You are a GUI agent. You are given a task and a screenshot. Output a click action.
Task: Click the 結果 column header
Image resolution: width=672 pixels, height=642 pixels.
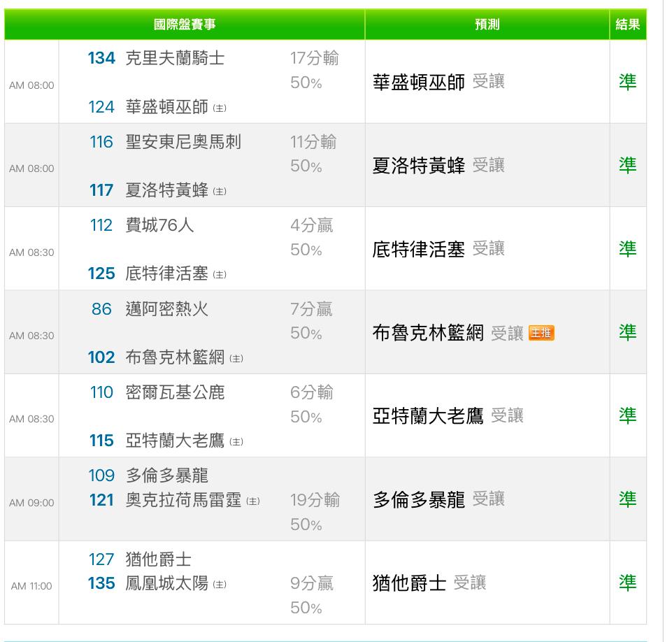pyautogui.click(x=628, y=24)
